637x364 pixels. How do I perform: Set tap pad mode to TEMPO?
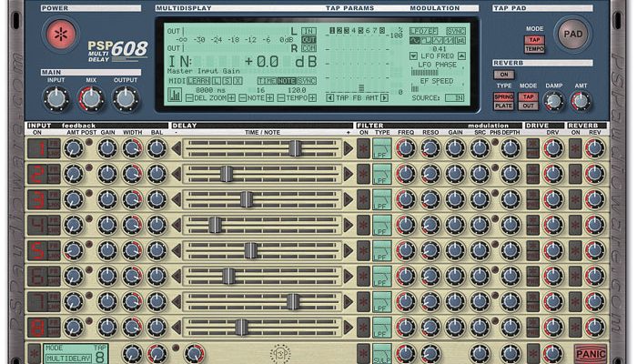tap(534, 49)
